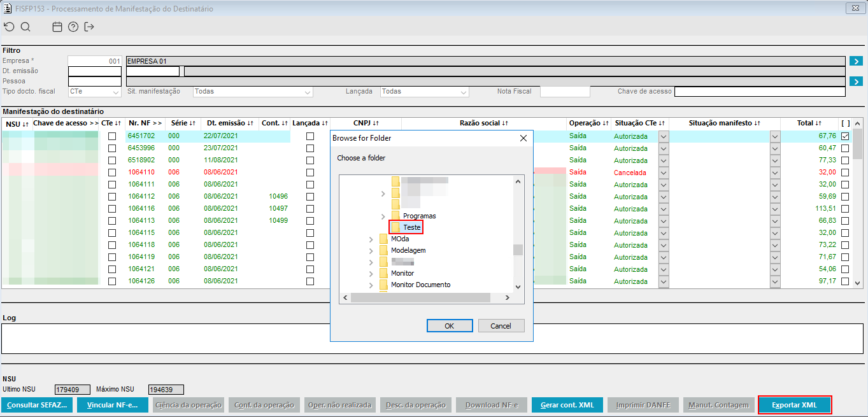Open the calendar toolbar icon
The image size is (868, 417).
(x=57, y=27)
